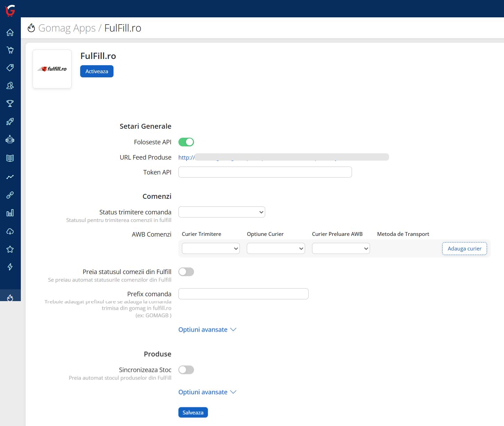
Task: Open the Curier Trimitere dropdown
Action: [x=211, y=248]
